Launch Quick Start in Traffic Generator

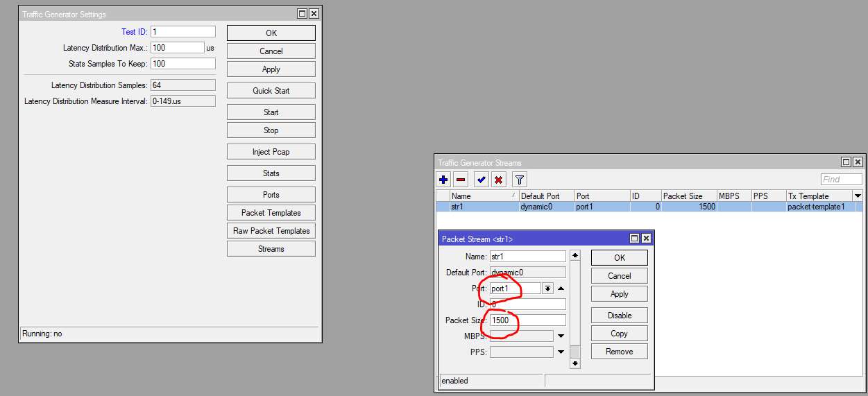[x=271, y=91]
